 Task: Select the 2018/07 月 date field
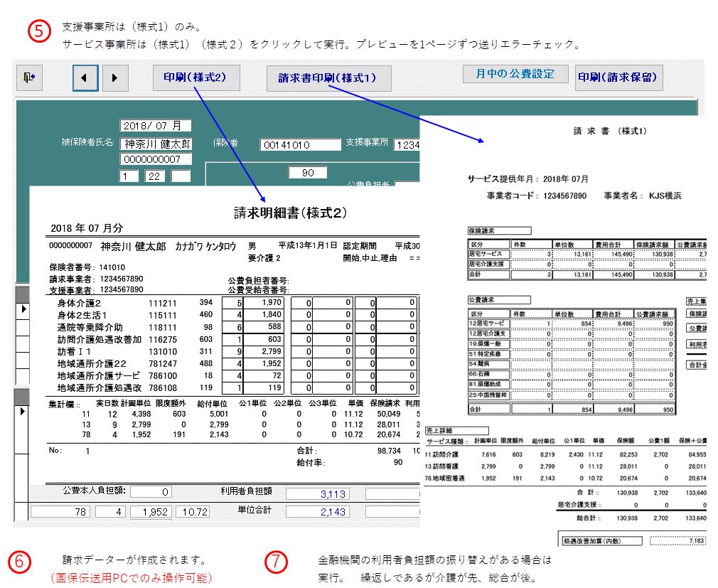[x=156, y=126]
